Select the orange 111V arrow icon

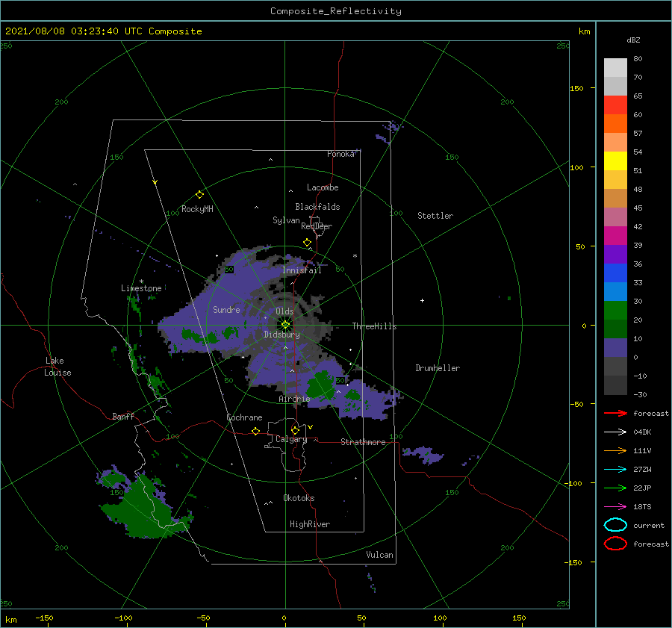point(615,450)
